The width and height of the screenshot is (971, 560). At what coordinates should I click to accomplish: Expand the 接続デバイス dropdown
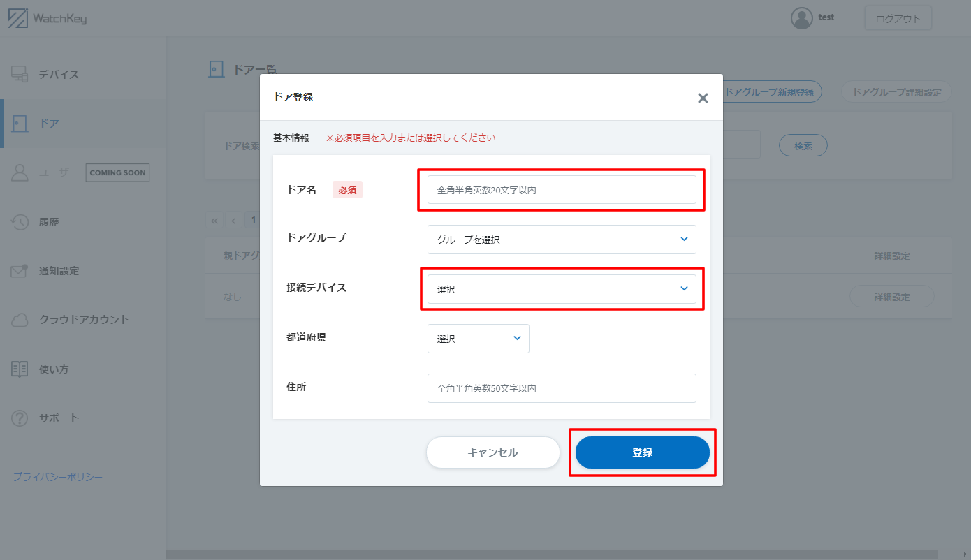tap(562, 289)
